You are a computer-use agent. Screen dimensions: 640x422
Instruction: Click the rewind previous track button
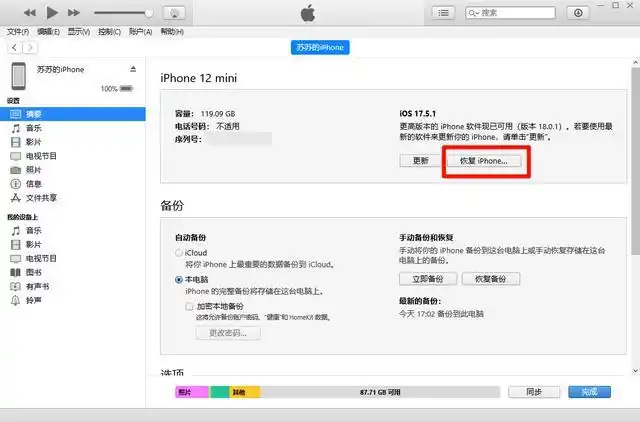tap(29, 13)
